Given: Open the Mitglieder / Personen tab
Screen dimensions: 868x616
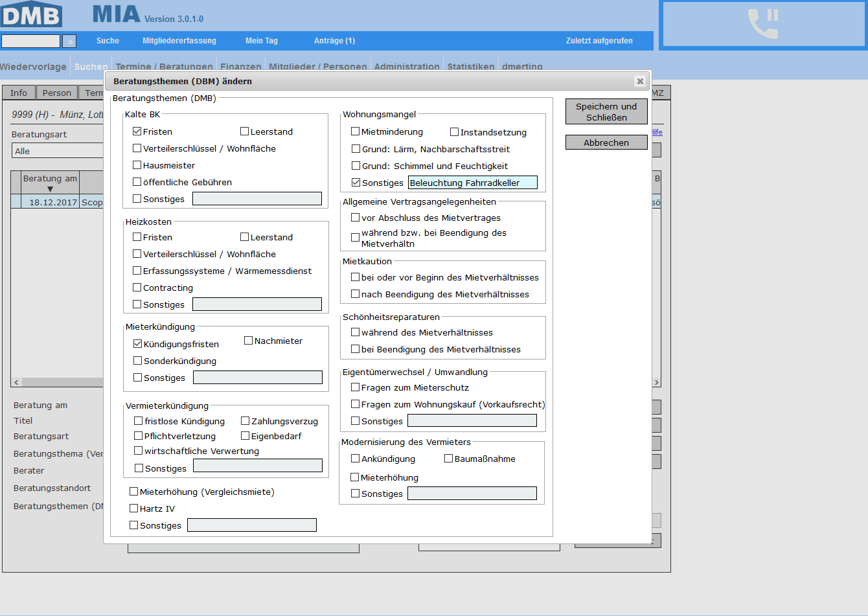Looking at the screenshot, I should tap(318, 66).
